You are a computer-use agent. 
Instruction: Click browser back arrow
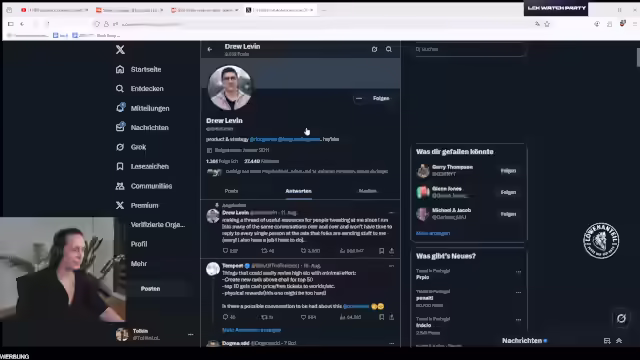click(22, 24)
